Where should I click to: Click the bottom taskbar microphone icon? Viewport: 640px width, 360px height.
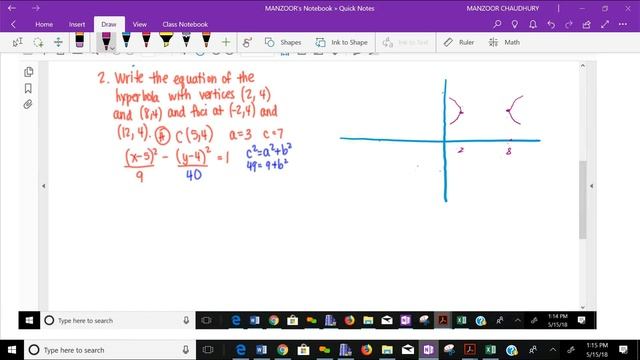[186, 350]
